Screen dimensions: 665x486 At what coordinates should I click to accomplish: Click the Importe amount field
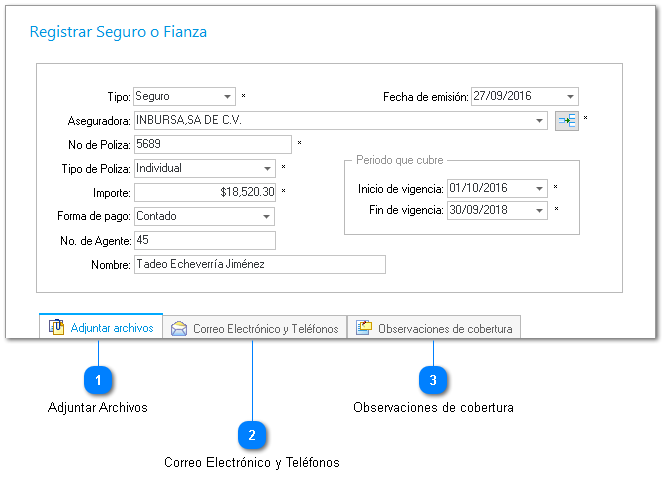pyautogui.click(x=204, y=192)
